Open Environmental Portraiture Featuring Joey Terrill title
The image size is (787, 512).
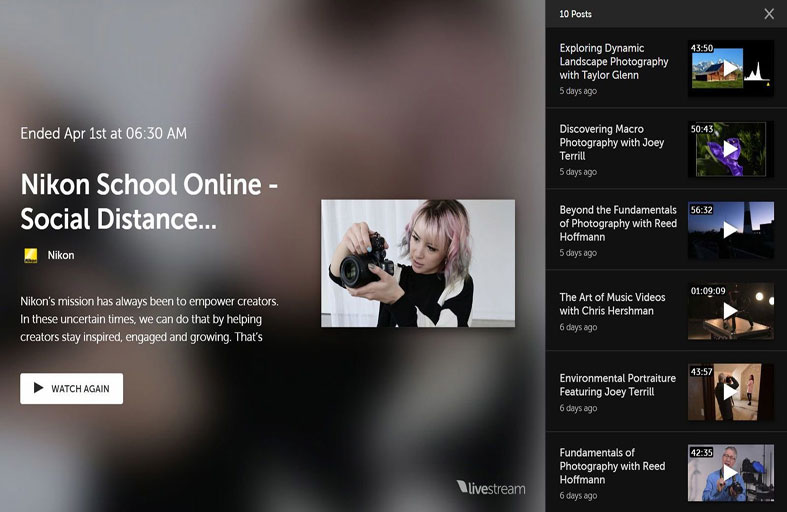pyautogui.click(x=617, y=385)
